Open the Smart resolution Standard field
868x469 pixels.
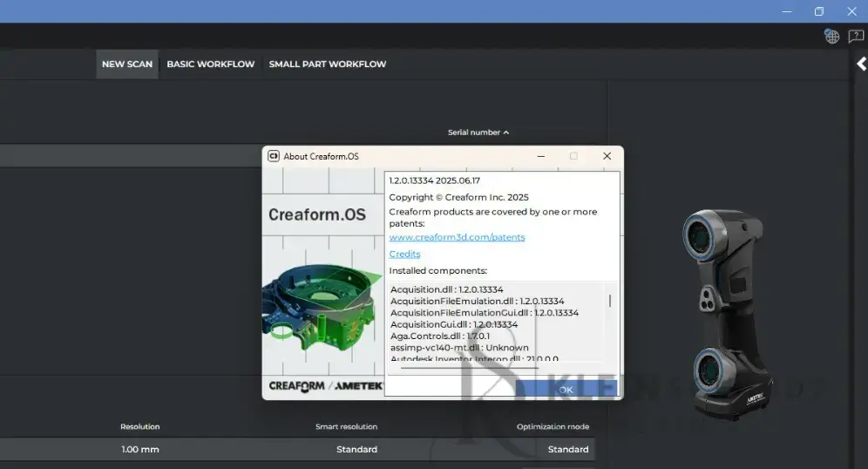(x=356, y=449)
